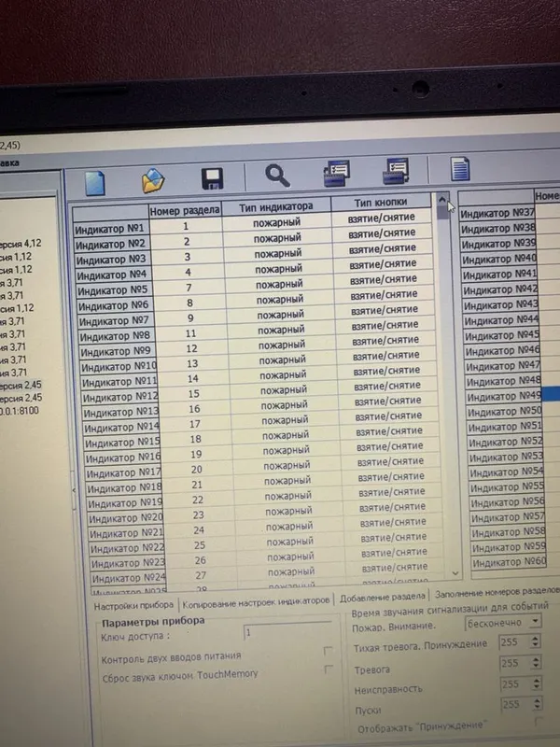Click section number cell 11 for Индикатор №8
Image resolution: width=560 pixels, height=747 pixels.
point(191,333)
